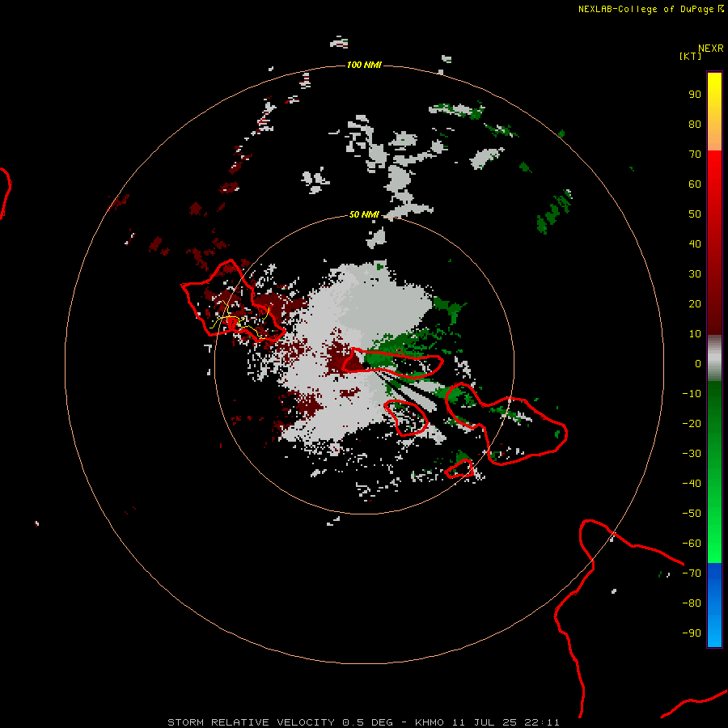This screenshot has height=728, width=728.
Task: Click the -80 value on the velocity scale
Action: (692, 603)
